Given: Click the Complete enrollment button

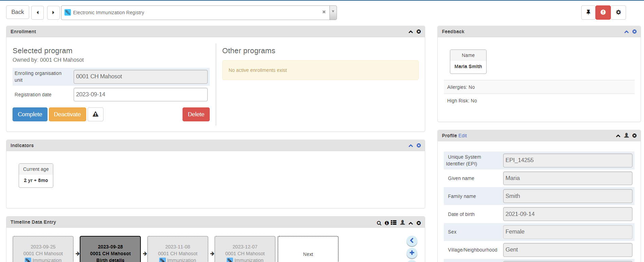Looking at the screenshot, I should (x=30, y=114).
